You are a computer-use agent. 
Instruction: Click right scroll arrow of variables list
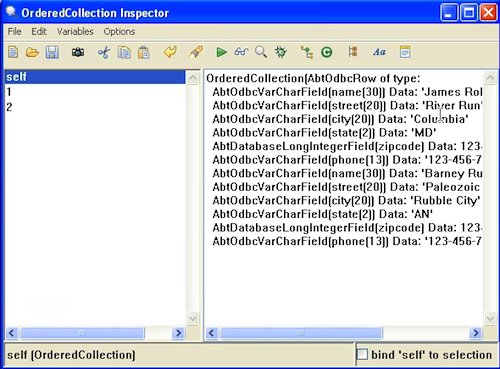[178, 333]
